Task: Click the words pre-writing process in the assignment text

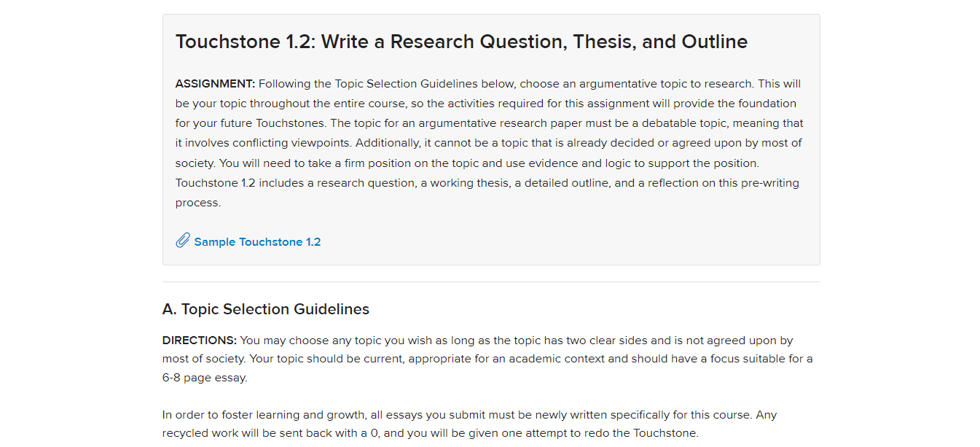Action: [x=487, y=193]
